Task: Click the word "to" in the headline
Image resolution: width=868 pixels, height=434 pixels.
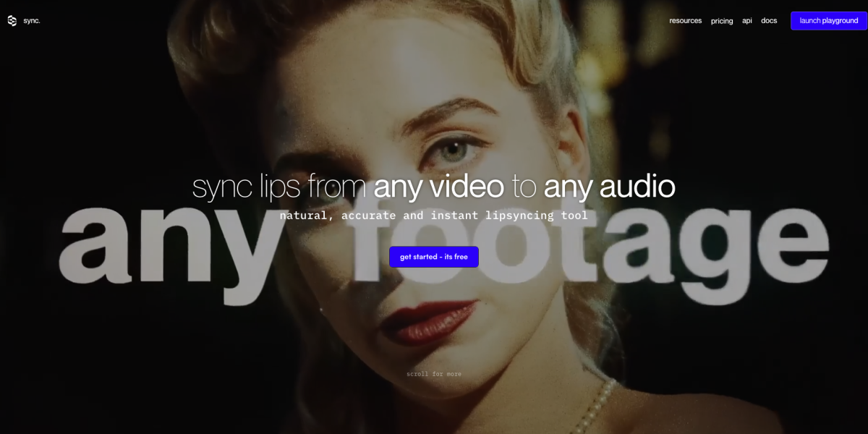Action: coord(524,187)
